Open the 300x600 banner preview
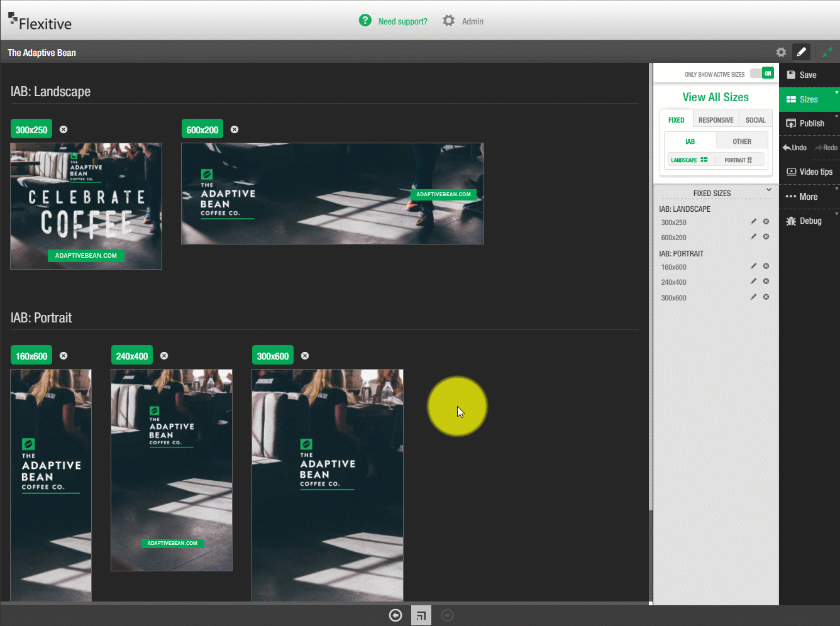The width and height of the screenshot is (840, 626). pos(328,485)
